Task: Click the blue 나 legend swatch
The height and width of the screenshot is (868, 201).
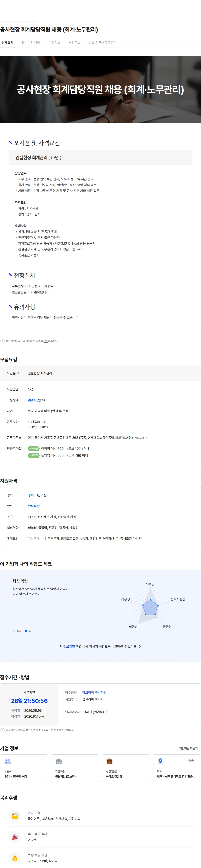Action: [x=26, y=631]
